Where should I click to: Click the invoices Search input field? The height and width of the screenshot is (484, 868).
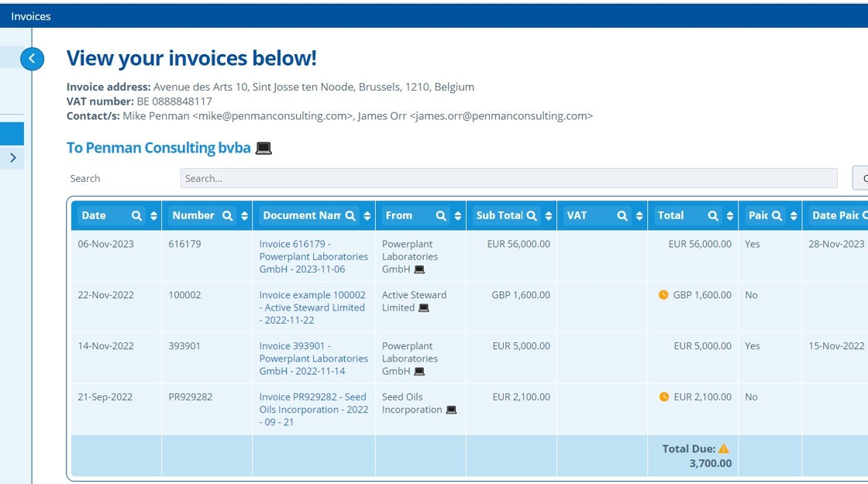508,178
